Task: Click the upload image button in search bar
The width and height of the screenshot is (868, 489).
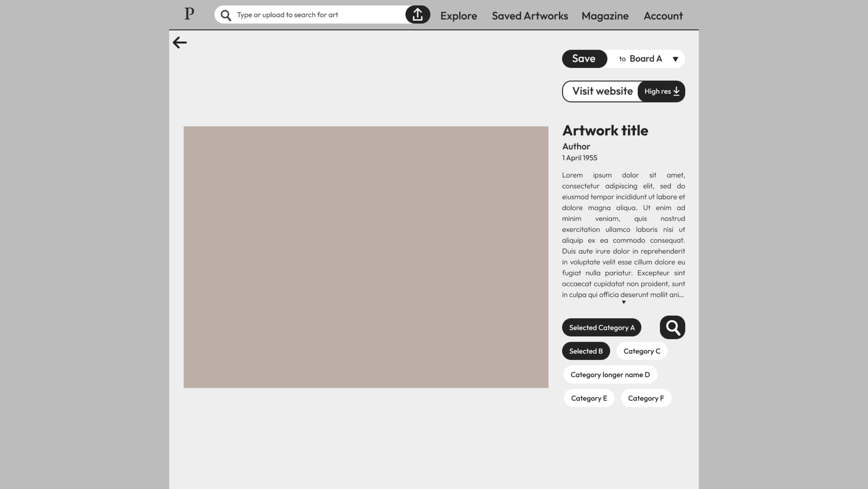Action: pos(417,15)
